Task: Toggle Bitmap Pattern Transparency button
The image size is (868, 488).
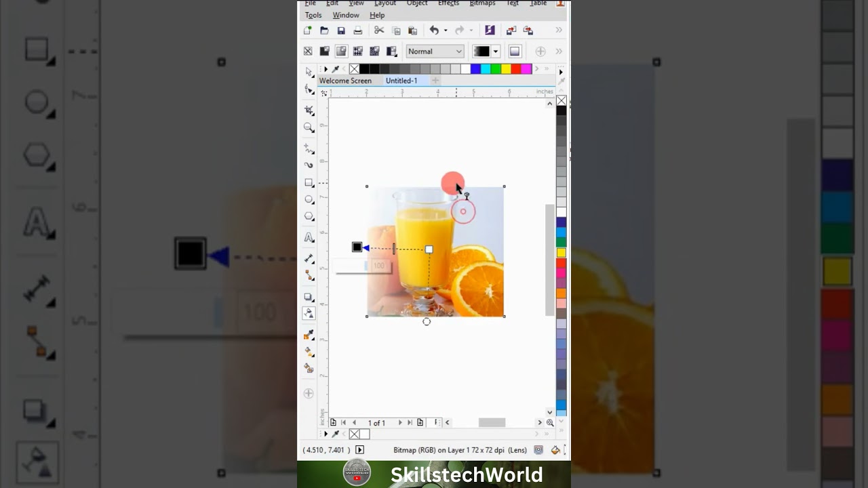Action: tap(374, 52)
